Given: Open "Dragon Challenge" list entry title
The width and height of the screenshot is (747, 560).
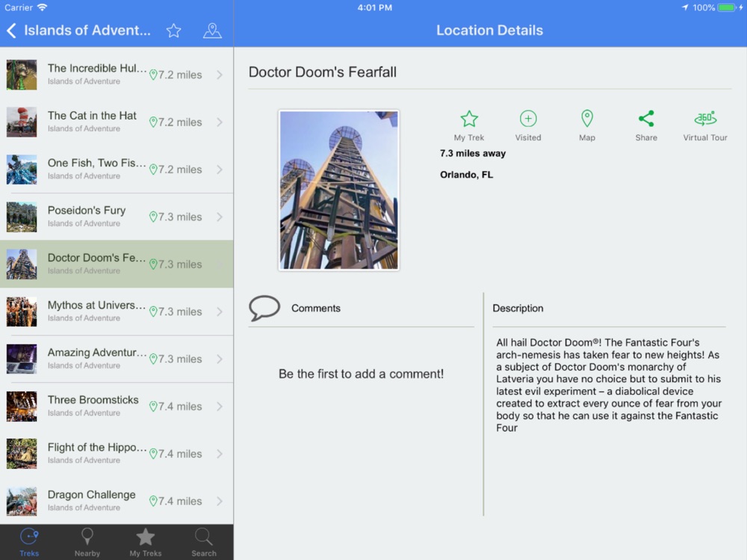Looking at the screenshot, I should [x=91, y=495].
